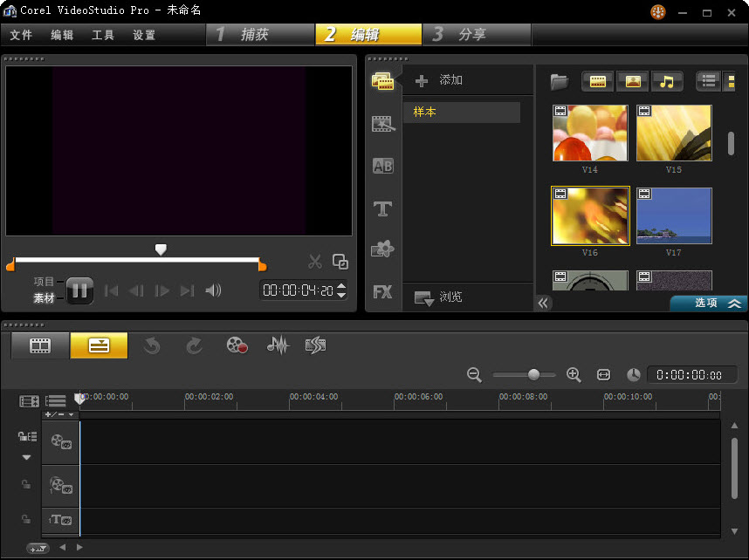Split the clip with the scissors icon

tap(313, 261)
